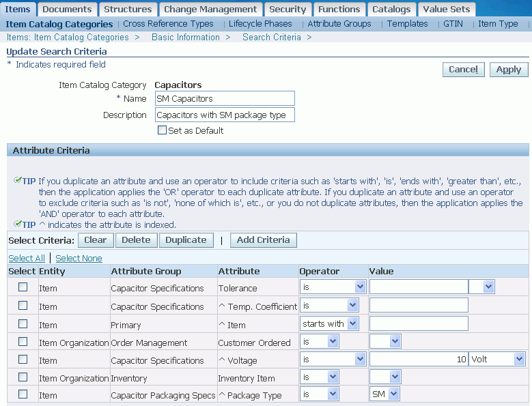Open the GTIN subtab

point(453,24)
